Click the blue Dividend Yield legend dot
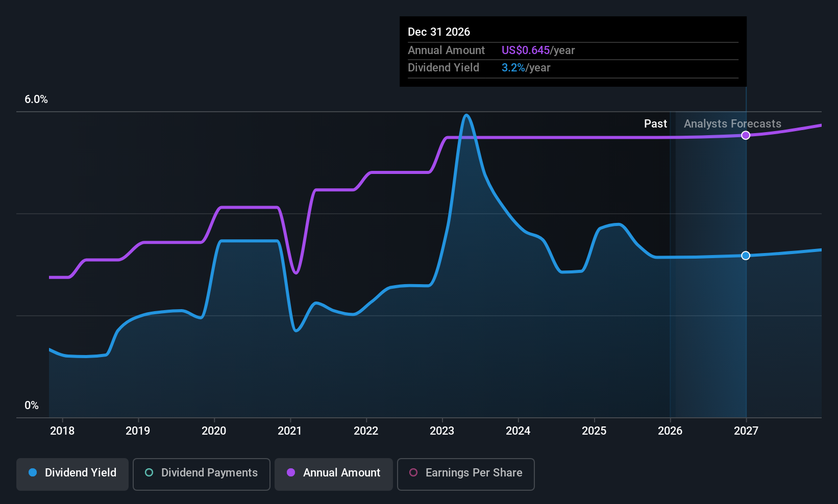Screen dimensions: 838x504 (33, 472)
